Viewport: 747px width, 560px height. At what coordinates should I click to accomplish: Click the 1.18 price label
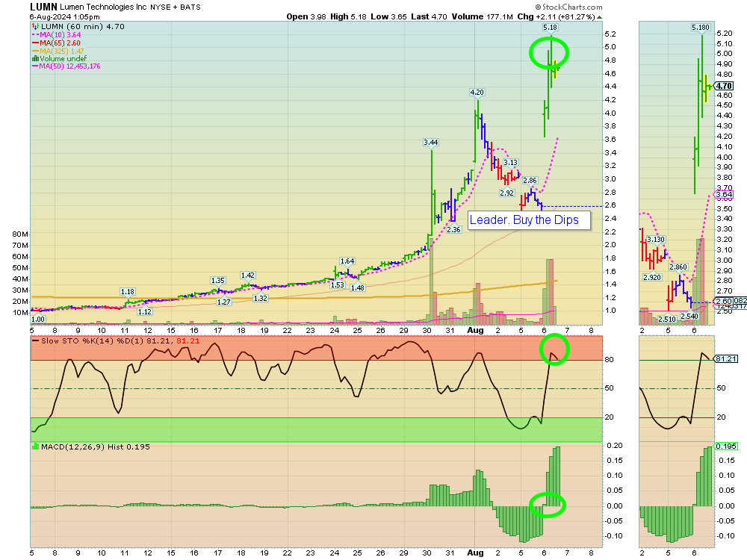tap(127, 292)
